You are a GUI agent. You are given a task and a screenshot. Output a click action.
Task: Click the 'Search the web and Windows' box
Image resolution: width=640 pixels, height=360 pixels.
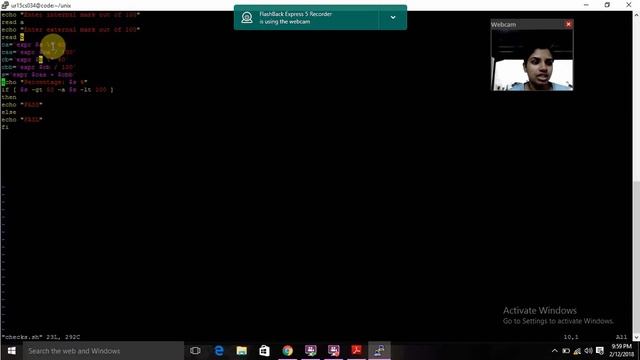[103, 351]
